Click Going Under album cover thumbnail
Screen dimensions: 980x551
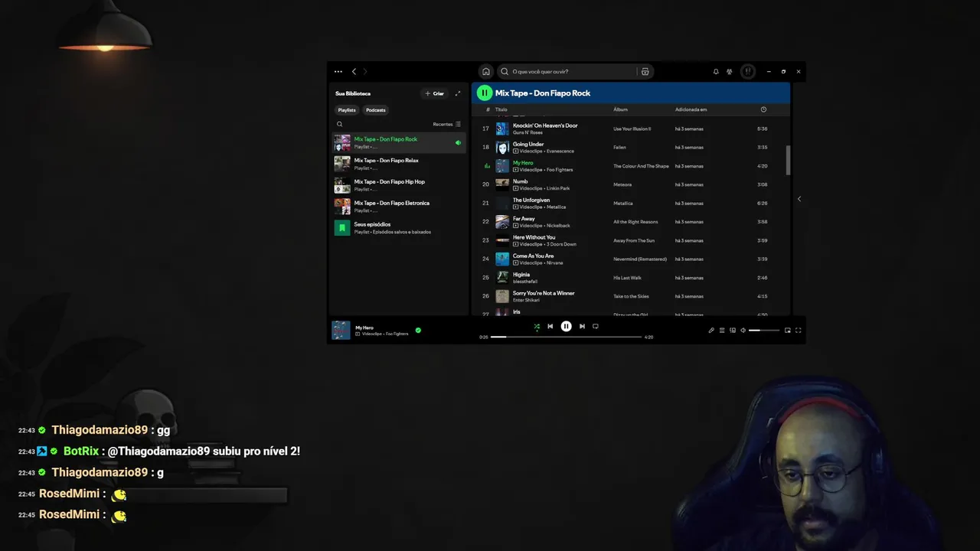click(502, 148)
